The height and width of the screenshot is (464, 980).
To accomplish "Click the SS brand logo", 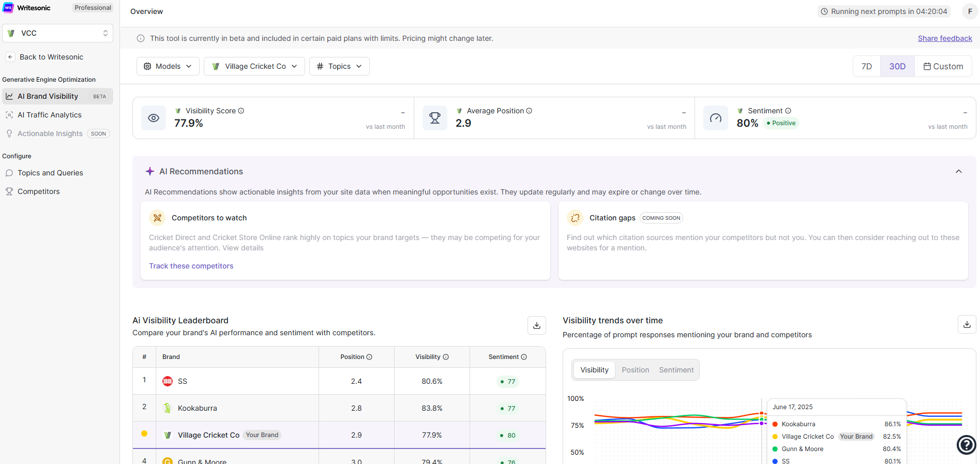I will pos(168,381).
